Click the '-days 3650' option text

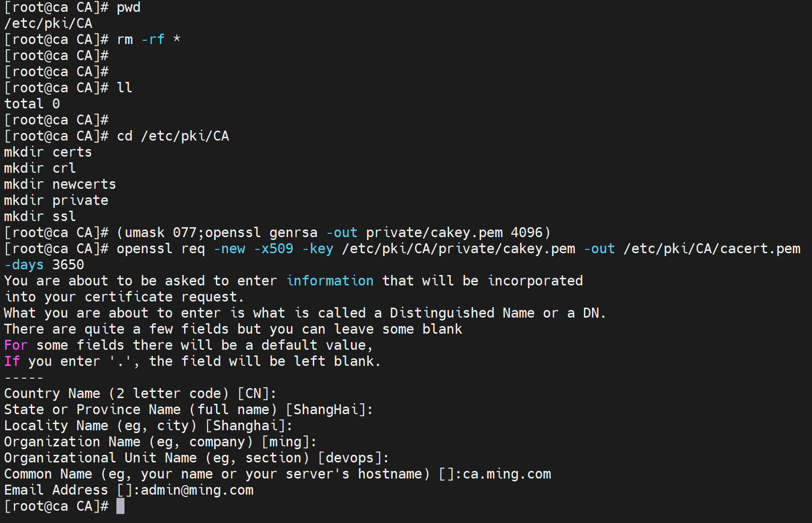point(44,265)
